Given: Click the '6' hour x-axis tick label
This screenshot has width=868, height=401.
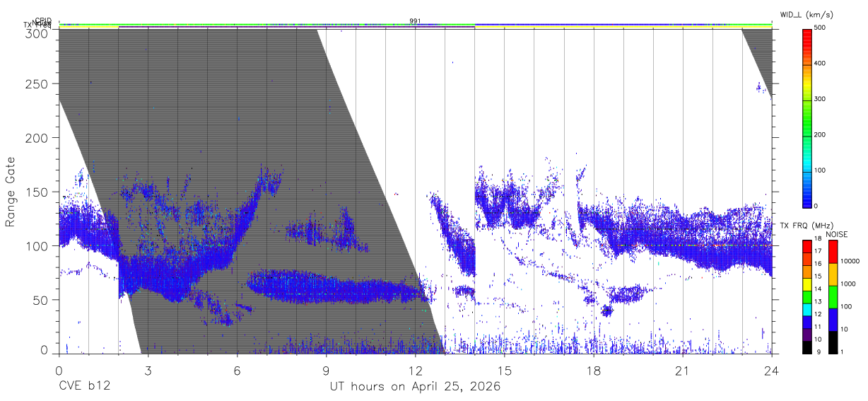Looking at the screenshot, I should tap(237, 371).
